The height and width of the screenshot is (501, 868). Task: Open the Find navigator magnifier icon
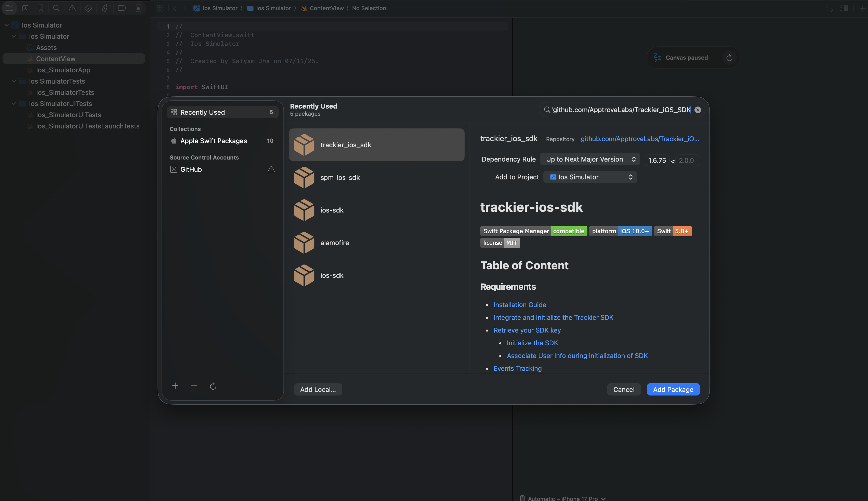pos(56,8)
